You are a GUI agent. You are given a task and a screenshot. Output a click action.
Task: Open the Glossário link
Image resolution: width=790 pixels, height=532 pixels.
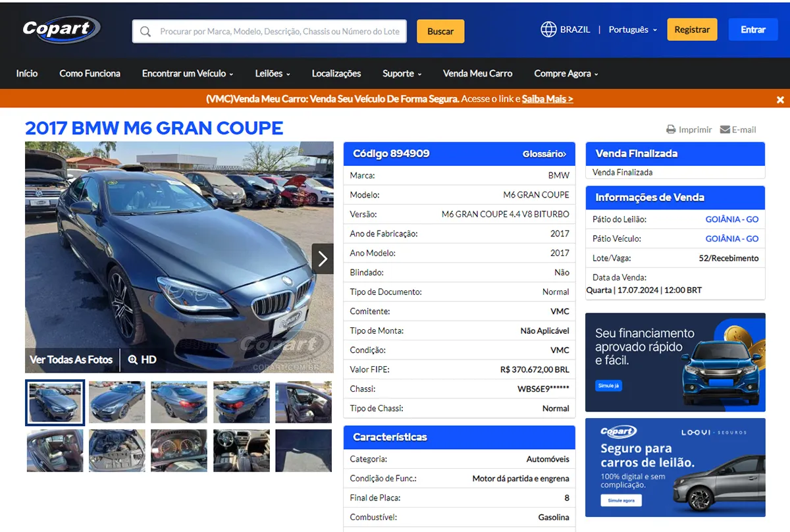pyautogui.click(x=544, y=154)
